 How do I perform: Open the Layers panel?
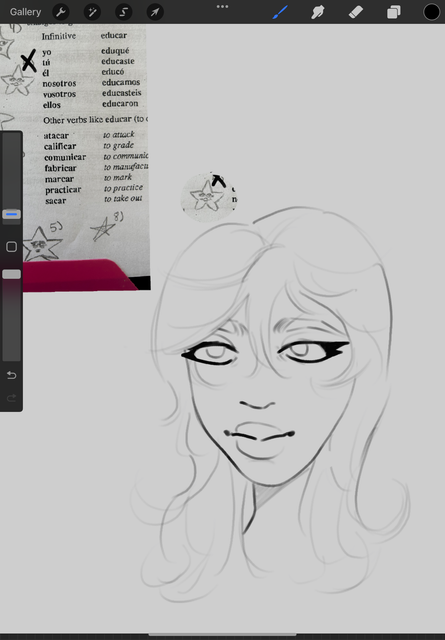coord(394,12)
